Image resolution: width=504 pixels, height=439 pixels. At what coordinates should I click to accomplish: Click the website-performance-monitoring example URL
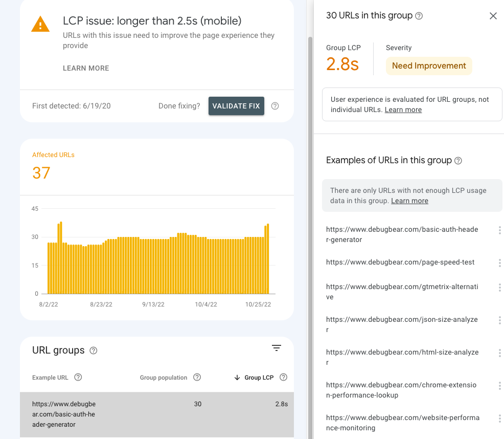pos(403,423)
